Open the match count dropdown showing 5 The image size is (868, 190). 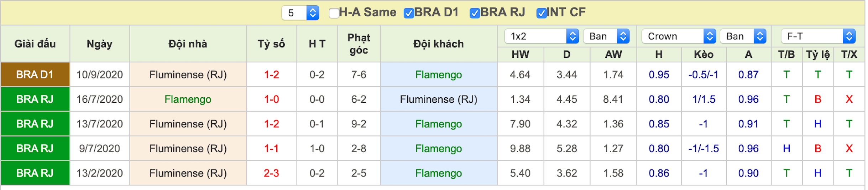(x=300, y=13)
